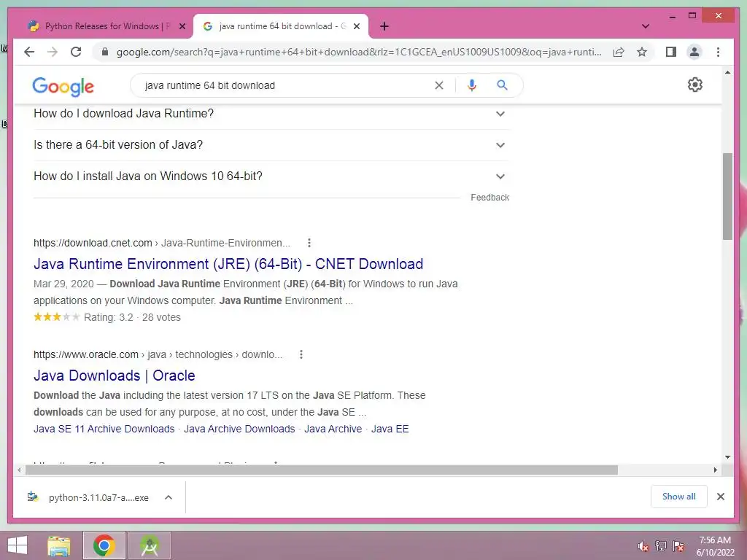Open the Windows Start menu
Viewport: 747px width, 560px height.
(18, 545)
